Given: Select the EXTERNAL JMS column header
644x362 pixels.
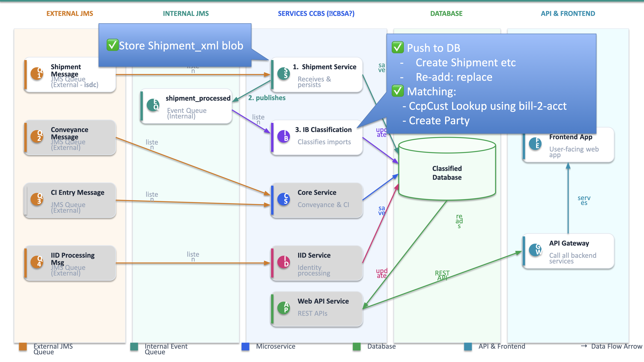Looking at the screenshot, I should 70,13.
